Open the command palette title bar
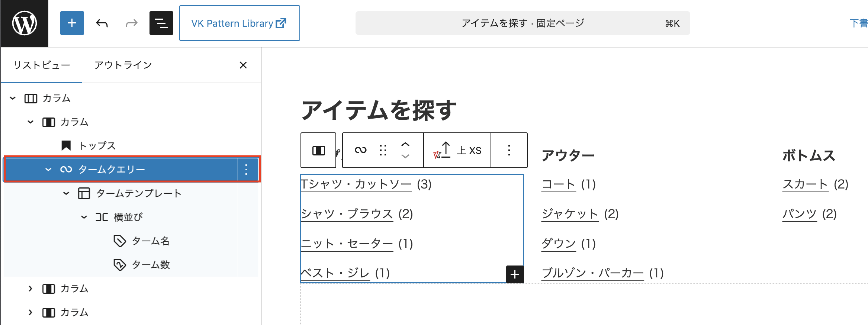 tap(523, 23)
